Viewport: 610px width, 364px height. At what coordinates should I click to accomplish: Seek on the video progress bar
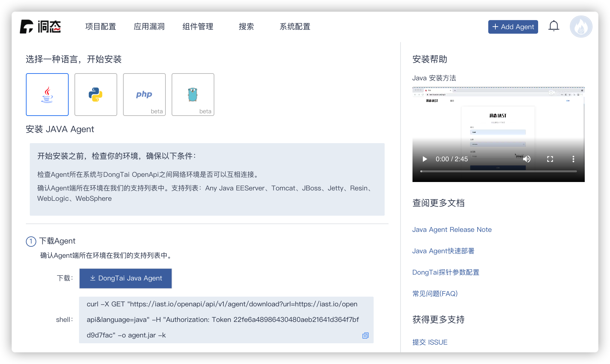tap(499, 171)
